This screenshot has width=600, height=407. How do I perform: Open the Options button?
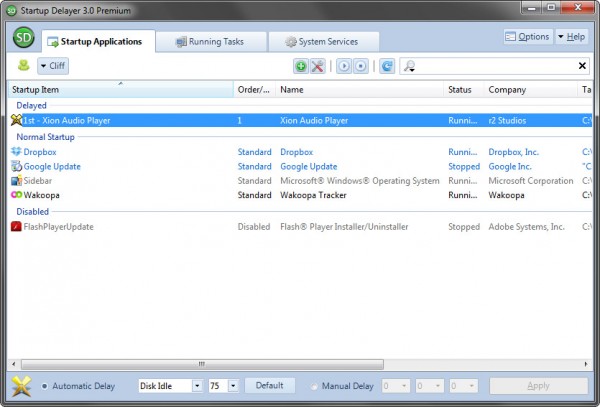(527, 37)
